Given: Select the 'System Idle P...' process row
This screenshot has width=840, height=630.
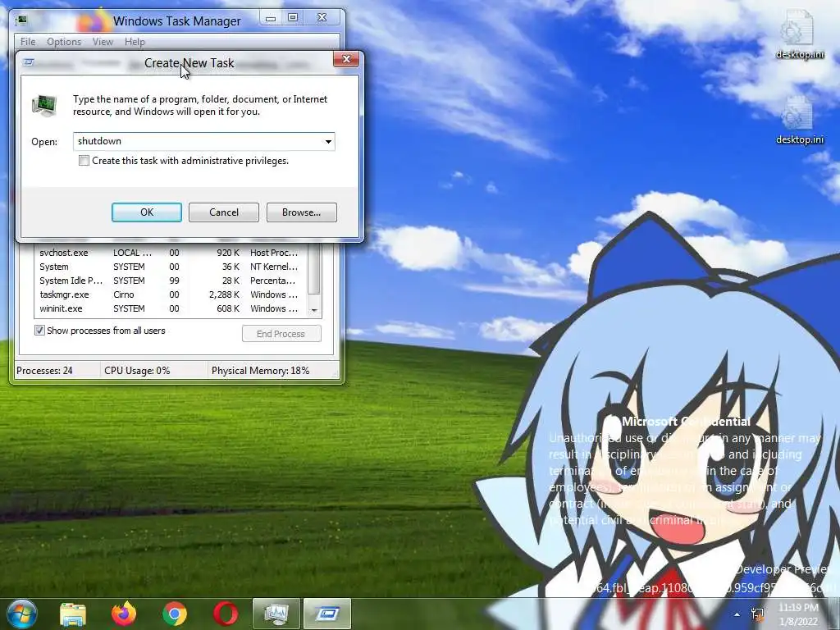Looking at the screenshot, I should [x=171, y=281].
